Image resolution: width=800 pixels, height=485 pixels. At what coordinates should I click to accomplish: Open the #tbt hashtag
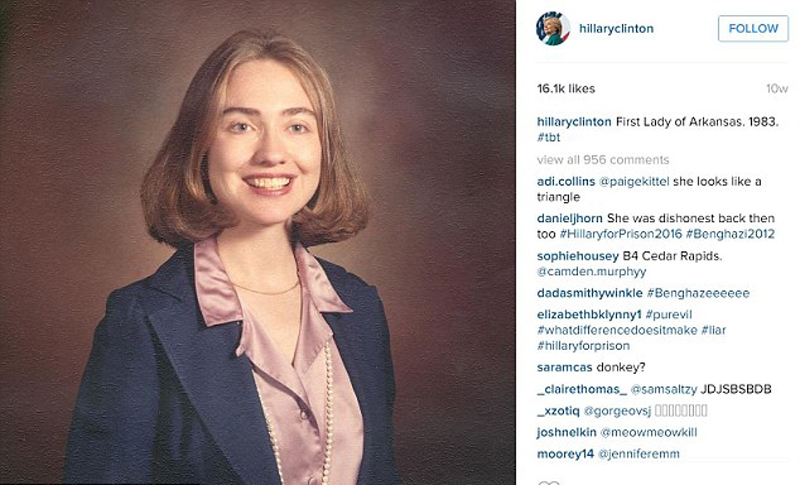tap(548, 138)
